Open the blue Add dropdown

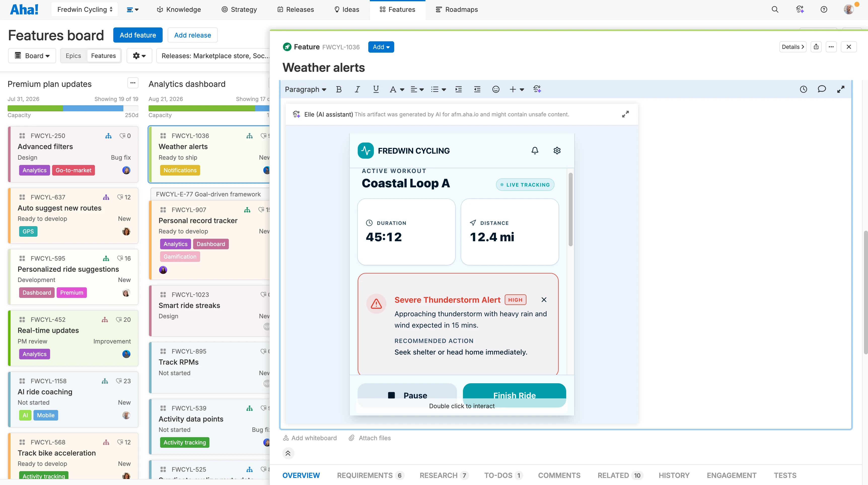pyautogui.click(x=381, y=47)
